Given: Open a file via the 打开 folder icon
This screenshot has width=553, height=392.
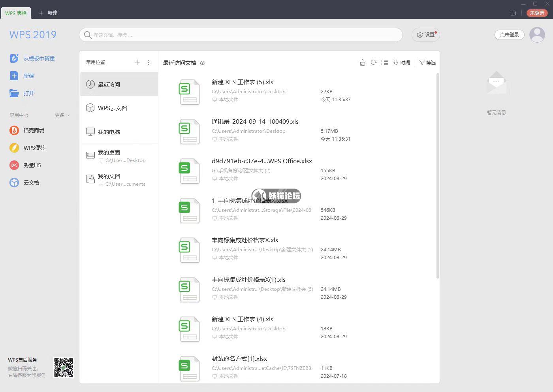Looking at the screenshot, I should click(x=14, y=93).
